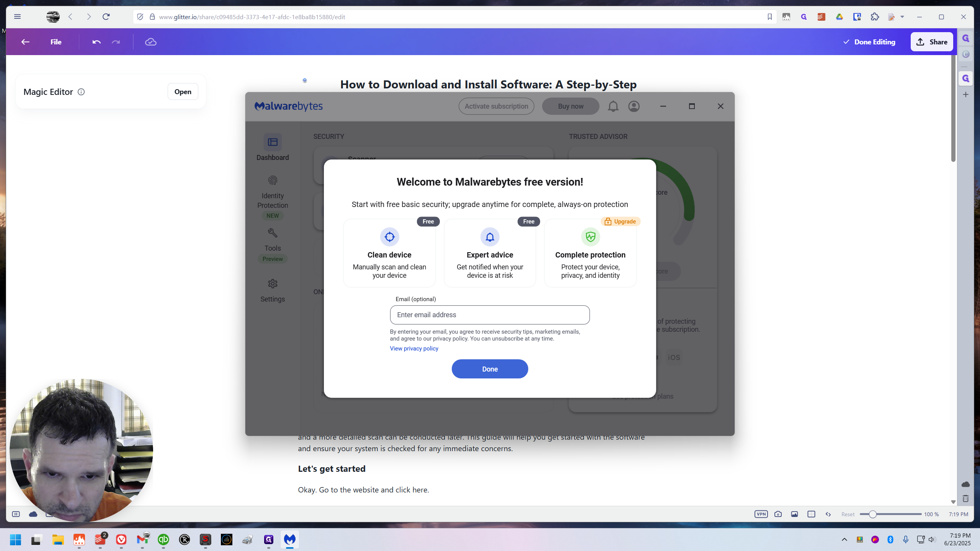
Task: Redo the edit in Glitter toolbar
Action: [116, 42]
